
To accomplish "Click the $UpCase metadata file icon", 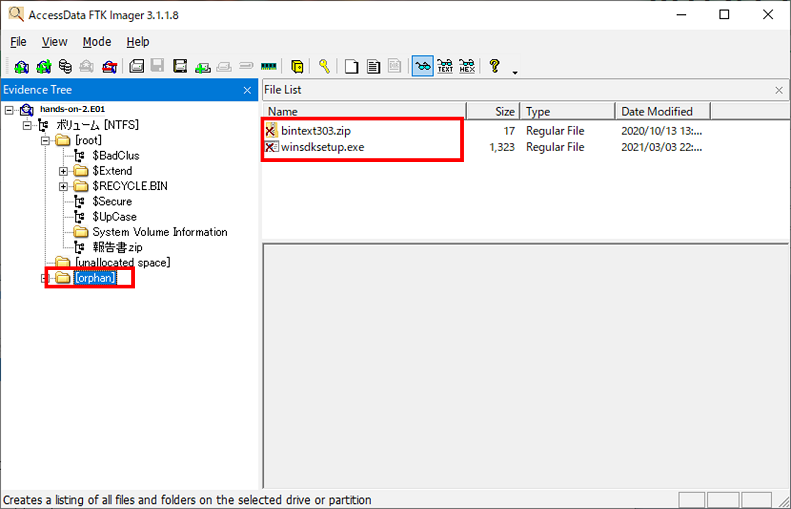I will 79,217.
